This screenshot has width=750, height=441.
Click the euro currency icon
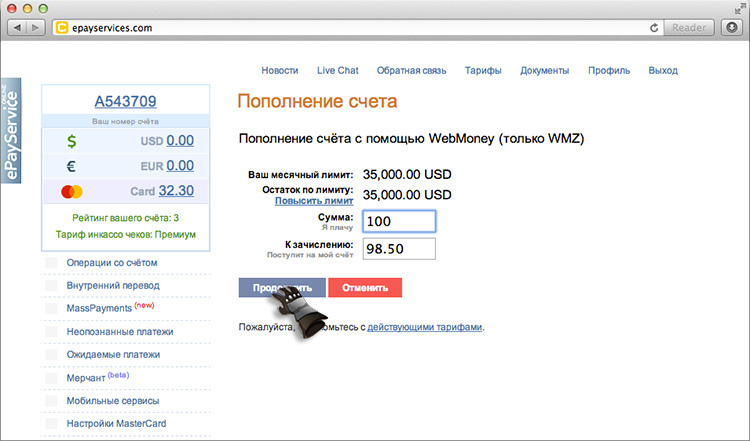click(71, 166)
